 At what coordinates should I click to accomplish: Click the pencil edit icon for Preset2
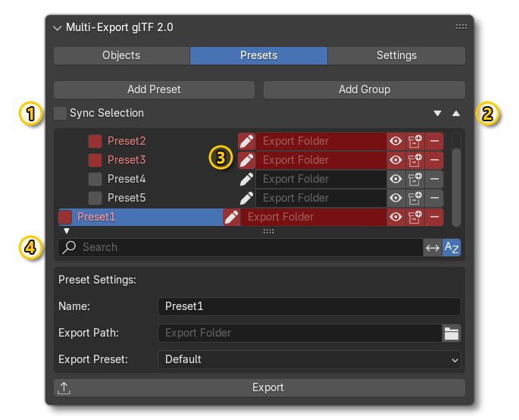pyautogui.click(x=246, y=142)
